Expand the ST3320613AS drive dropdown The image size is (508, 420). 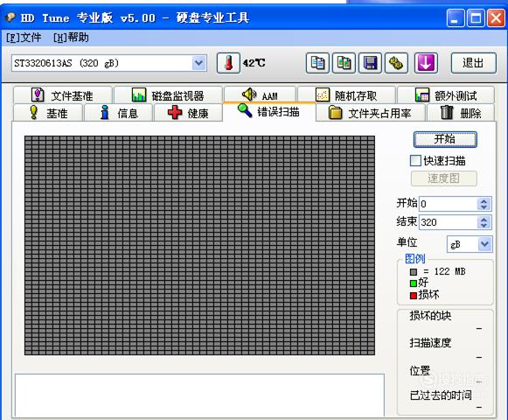198,63
